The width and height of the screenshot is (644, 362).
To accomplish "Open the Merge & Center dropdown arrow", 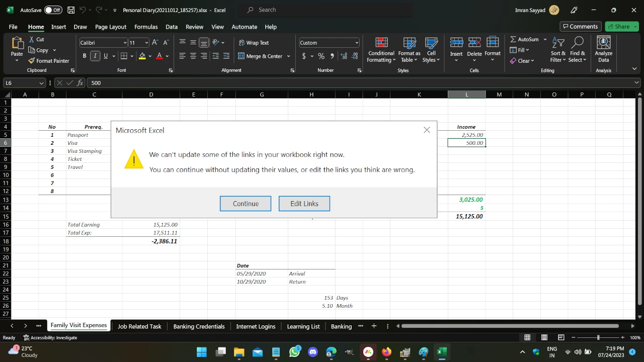I will 288,56.
